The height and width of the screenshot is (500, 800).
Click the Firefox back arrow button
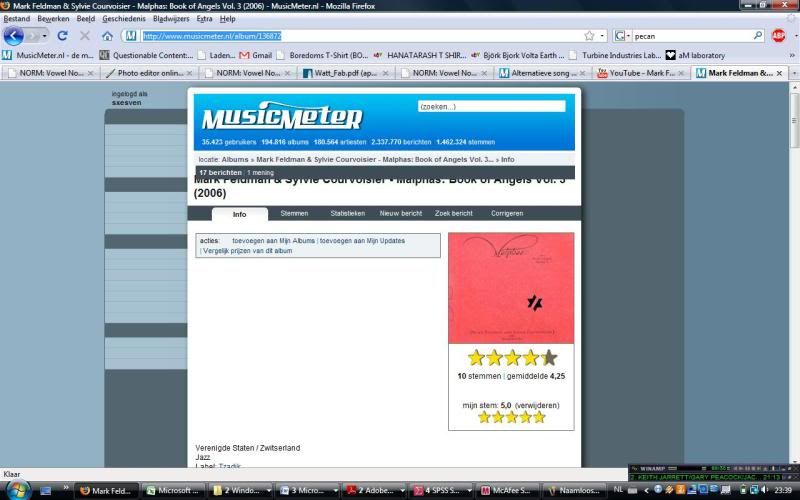(14, 36)
